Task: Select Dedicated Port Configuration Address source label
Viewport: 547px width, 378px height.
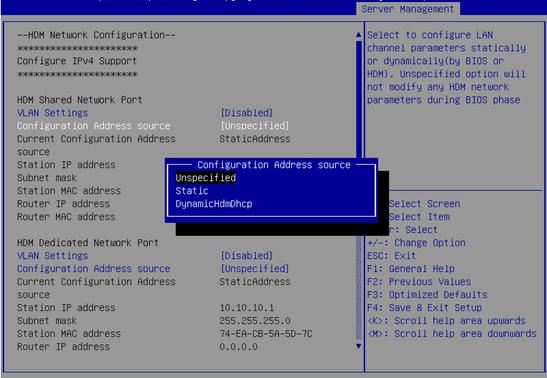Action: pyautogui.click(x=93, y=269)
